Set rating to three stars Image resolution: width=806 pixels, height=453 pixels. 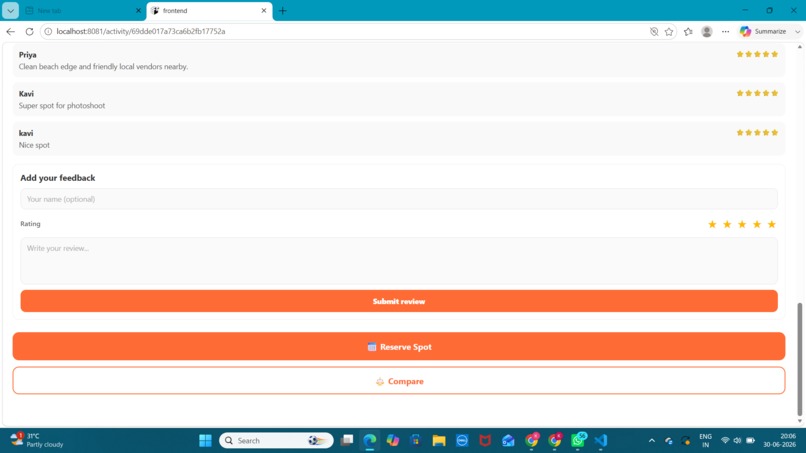click(742, 224)
